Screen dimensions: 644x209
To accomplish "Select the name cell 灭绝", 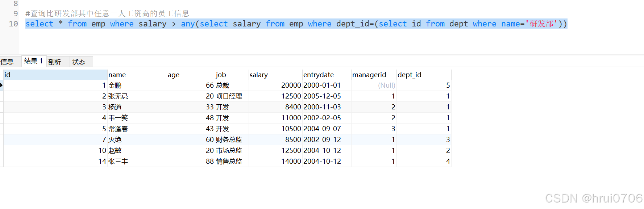I will tap(137, 140).
